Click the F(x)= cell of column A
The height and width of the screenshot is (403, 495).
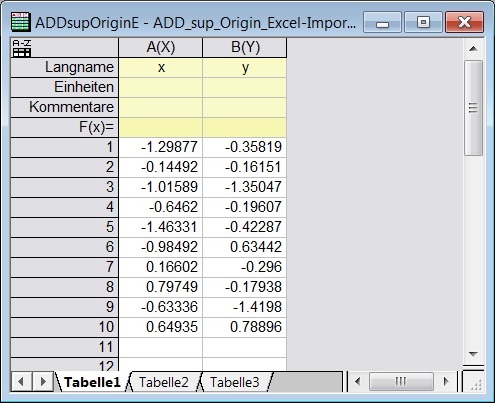pos(161,127)
